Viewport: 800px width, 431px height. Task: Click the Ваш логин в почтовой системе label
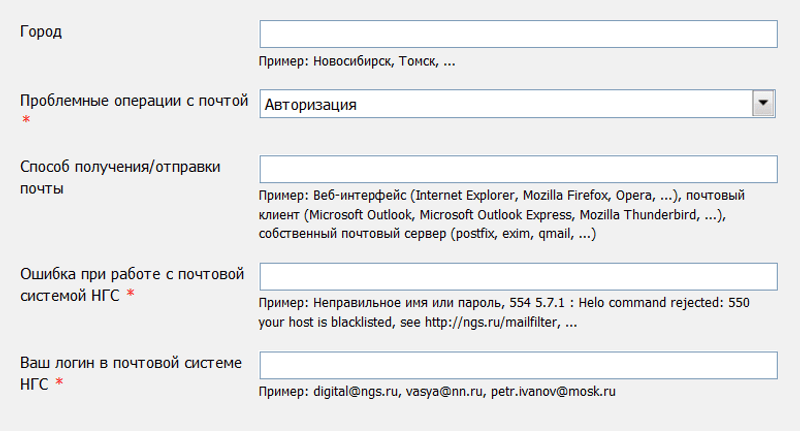pos(131,362)
